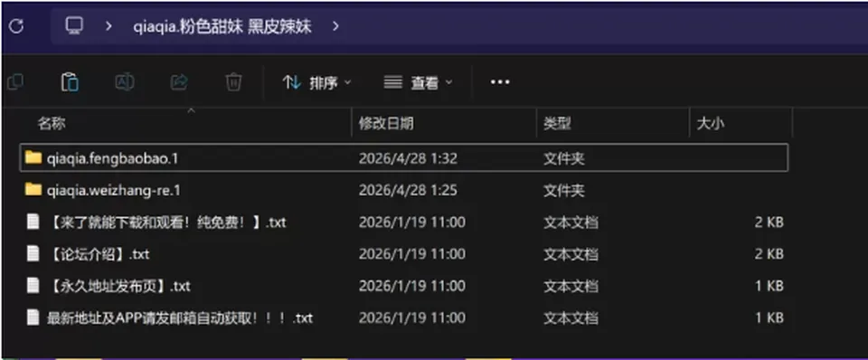Select the 【永久地址发布页】.txt file name
868x360 pixels.
119,287
